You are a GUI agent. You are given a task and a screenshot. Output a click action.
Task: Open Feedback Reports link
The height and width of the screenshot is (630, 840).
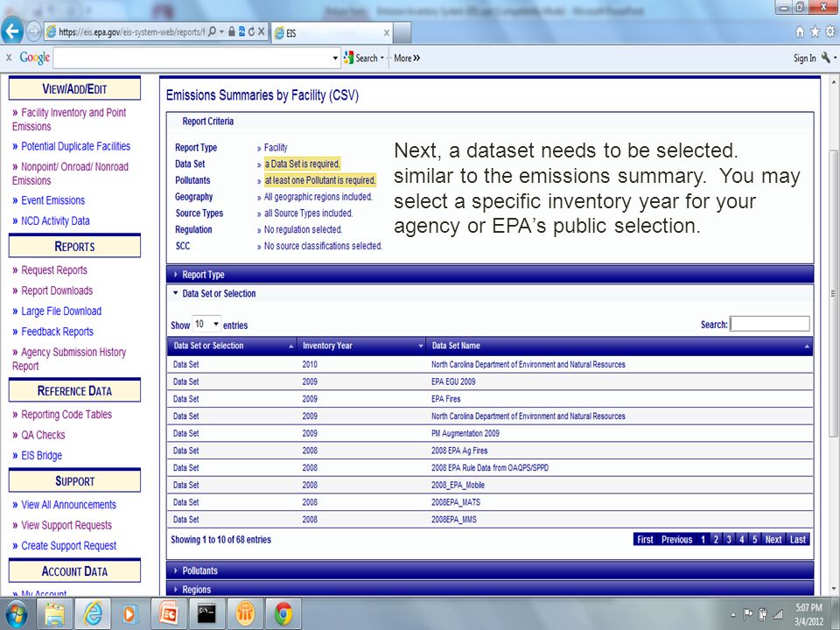tap(58, 332)
